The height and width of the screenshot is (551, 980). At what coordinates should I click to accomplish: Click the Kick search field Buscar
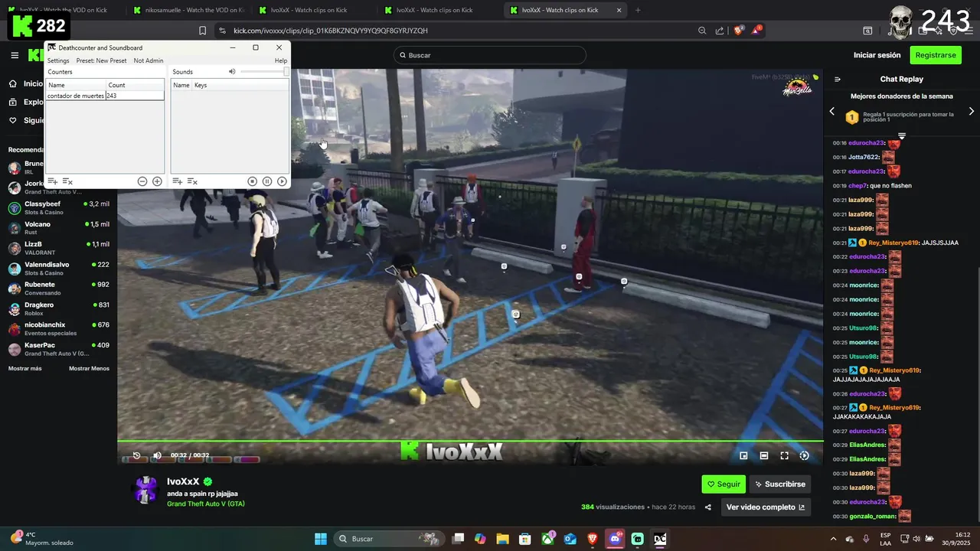tap(490, 55)
